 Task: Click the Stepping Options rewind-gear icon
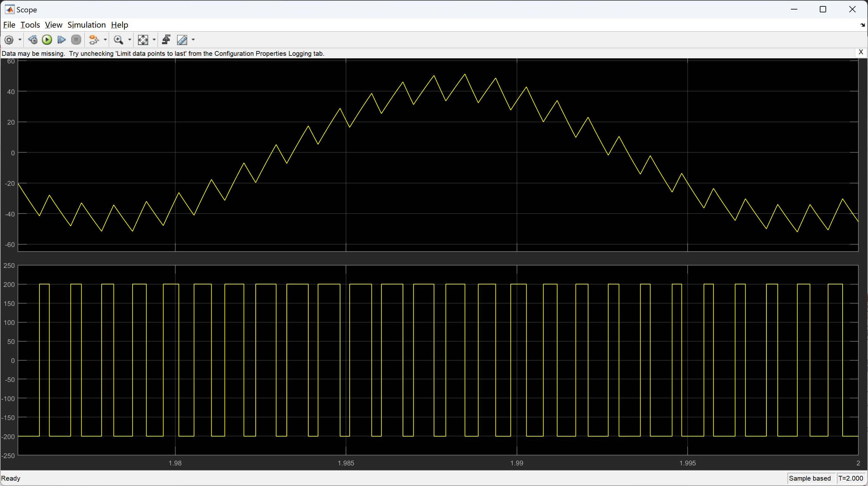[x=33, y=40]
